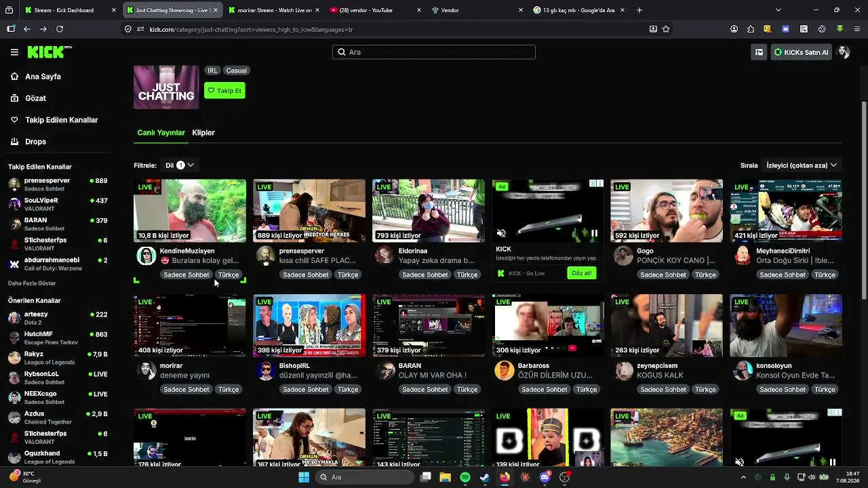868x488 pixels.
Task: Show hidden system tray icons
Action: pos(743,477)
